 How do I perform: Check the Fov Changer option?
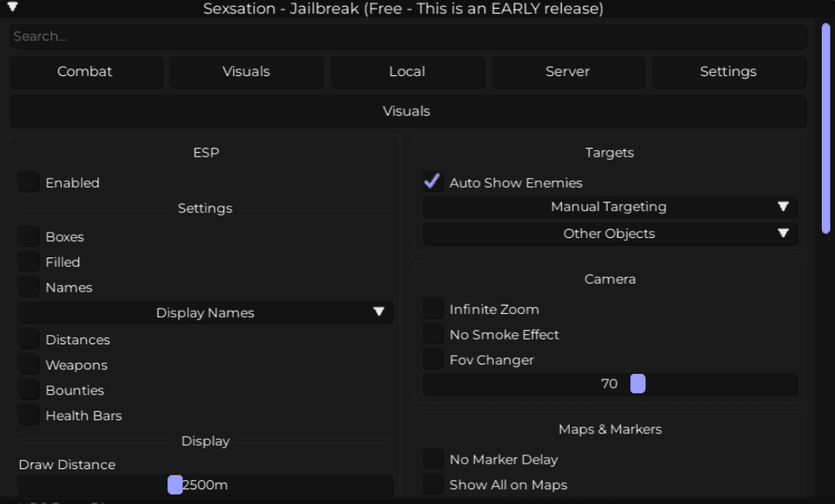pos(433,359)
